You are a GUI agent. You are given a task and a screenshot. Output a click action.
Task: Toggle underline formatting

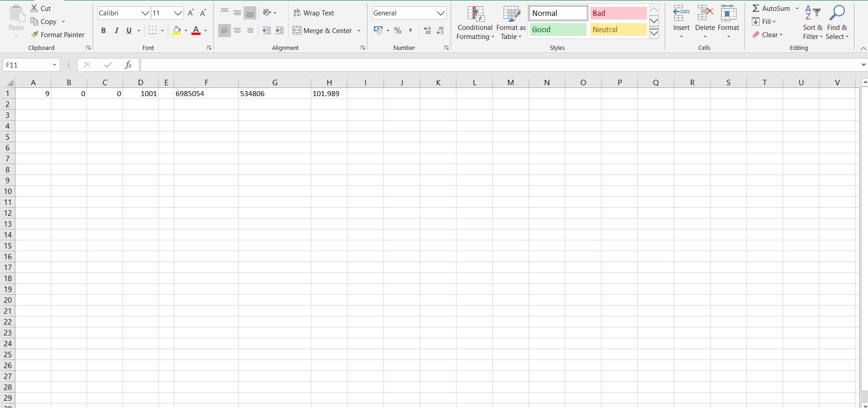click(x=128, y=30)
